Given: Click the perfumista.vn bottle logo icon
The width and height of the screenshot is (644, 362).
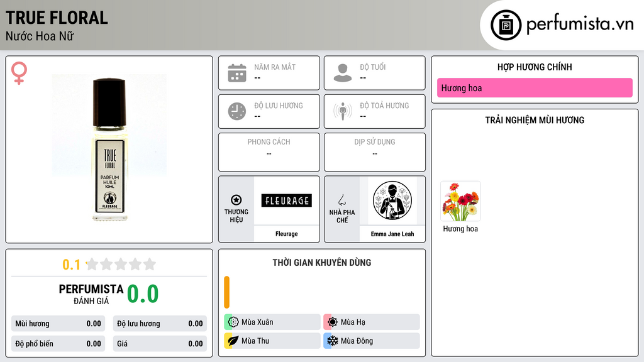Looking at the screenshot, I should tap(506, 25).
